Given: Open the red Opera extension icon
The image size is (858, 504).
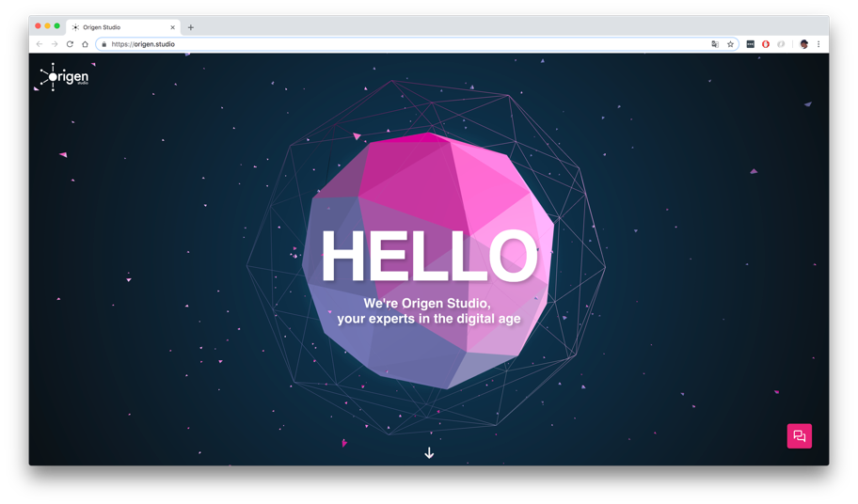Looking at the screenshot, I should (x=766, y=44).
